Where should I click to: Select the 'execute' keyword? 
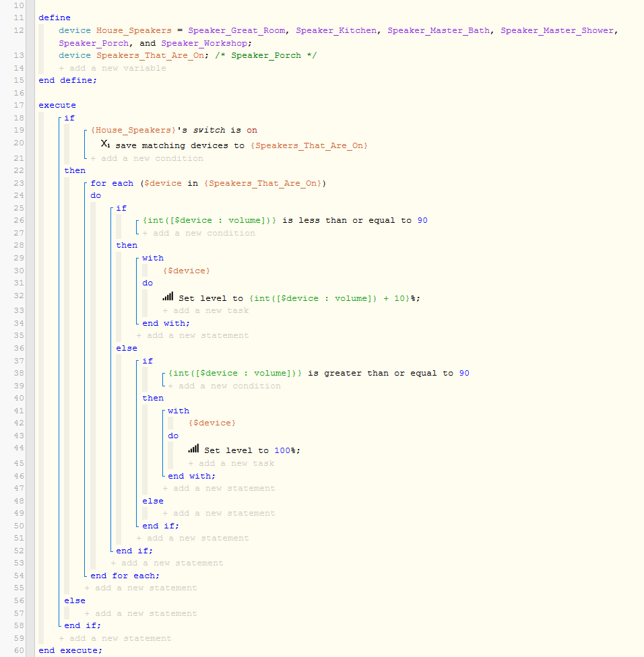coord(57,105)
